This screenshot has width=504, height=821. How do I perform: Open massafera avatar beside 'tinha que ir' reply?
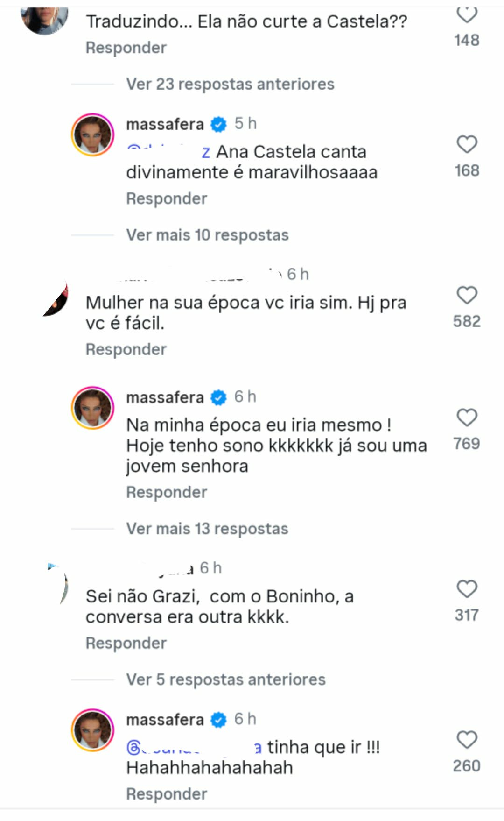(x=92, y=730)
